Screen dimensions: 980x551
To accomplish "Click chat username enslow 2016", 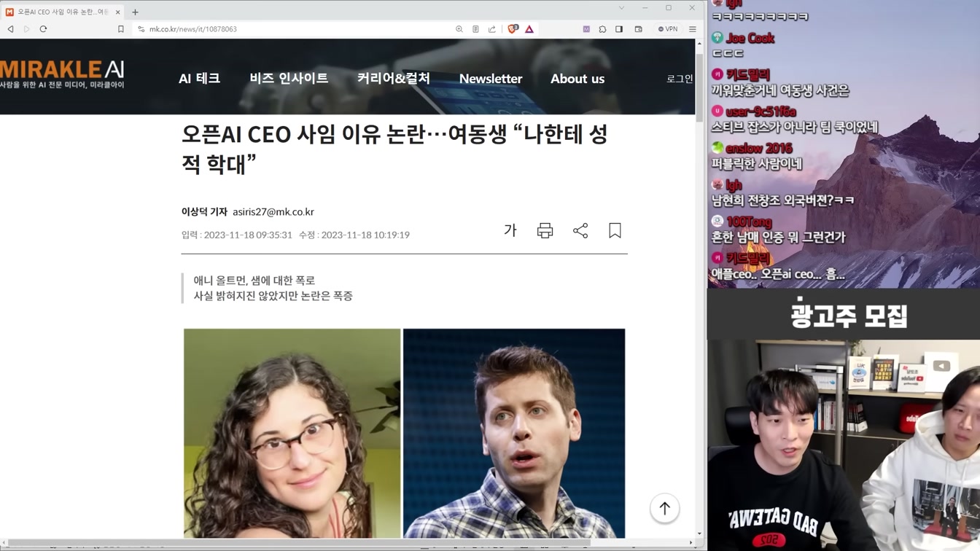I will coord(760,148).
